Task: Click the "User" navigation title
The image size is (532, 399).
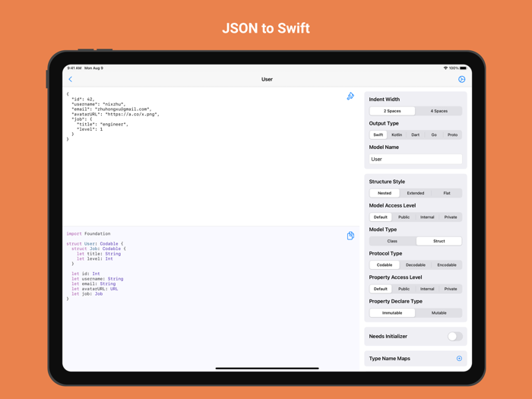Action: coord(267,79)
